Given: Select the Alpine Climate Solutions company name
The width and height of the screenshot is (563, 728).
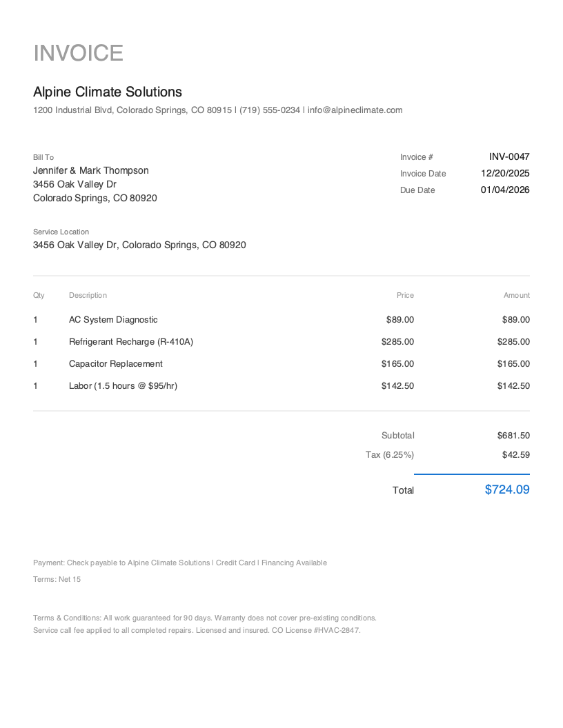Looking at the screenshot, I should 107,92.
